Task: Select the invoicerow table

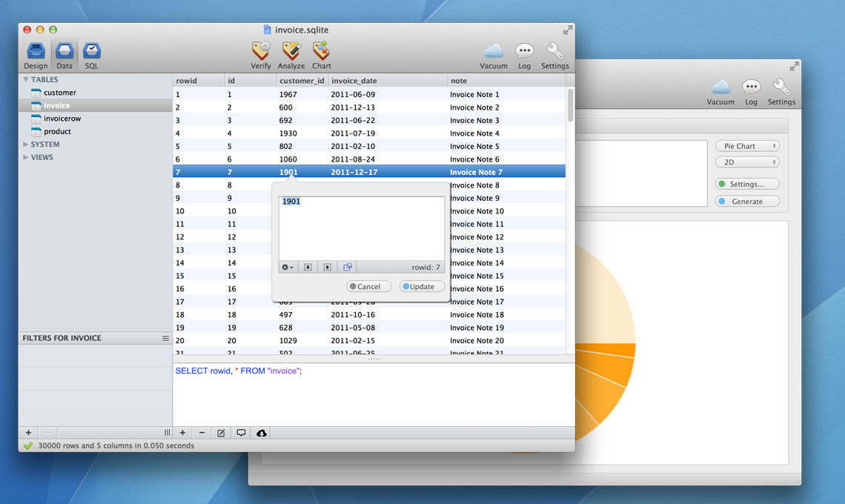Action: [x=62, y=119]
